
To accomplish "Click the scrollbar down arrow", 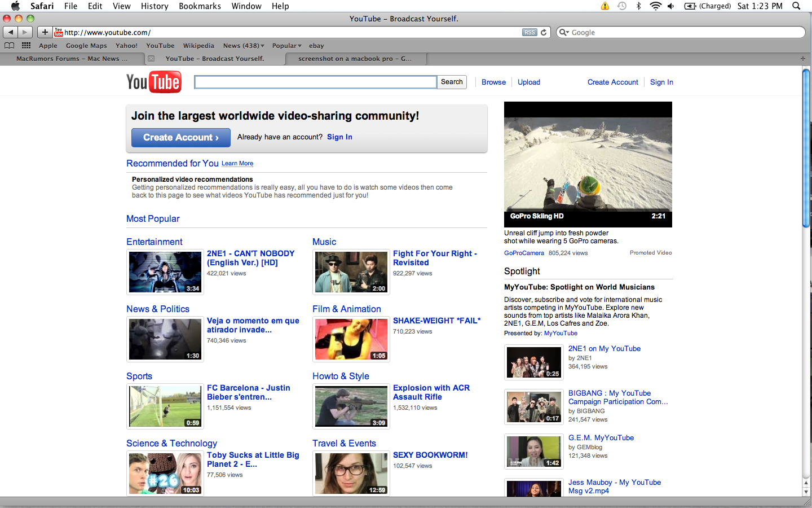I will (806, 492).
